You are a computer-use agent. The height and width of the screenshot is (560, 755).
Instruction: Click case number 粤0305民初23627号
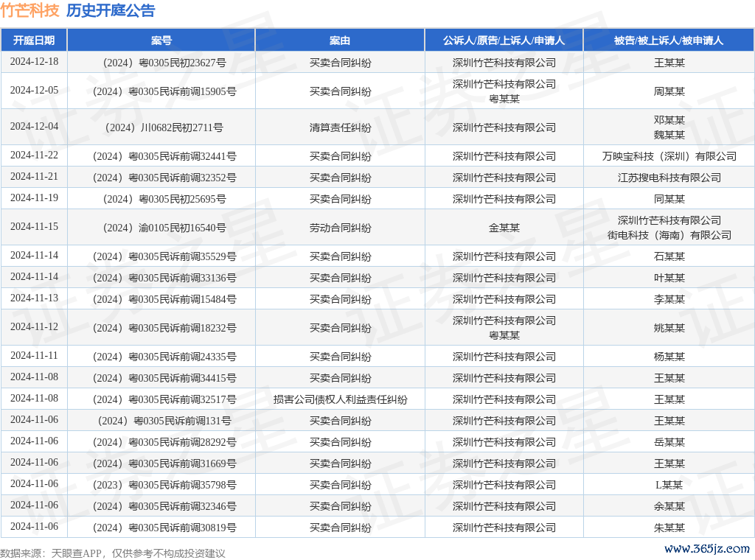(x=164, y=63)
